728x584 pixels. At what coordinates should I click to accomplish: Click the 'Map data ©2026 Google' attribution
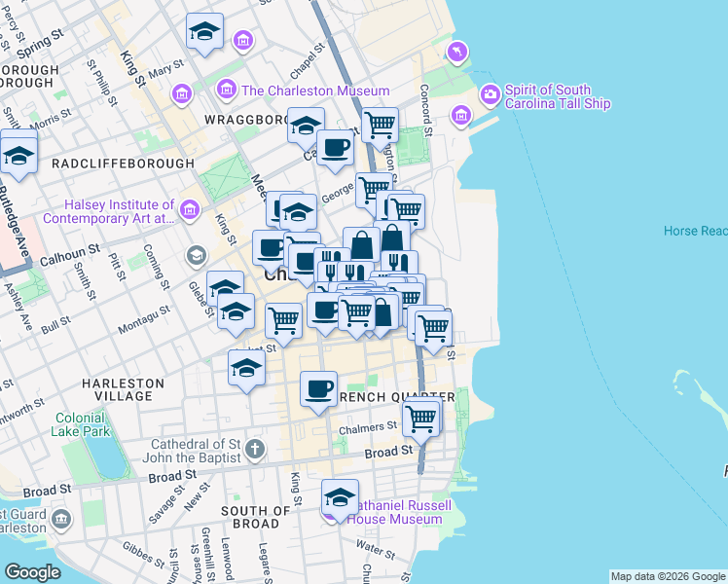[669, 577]
